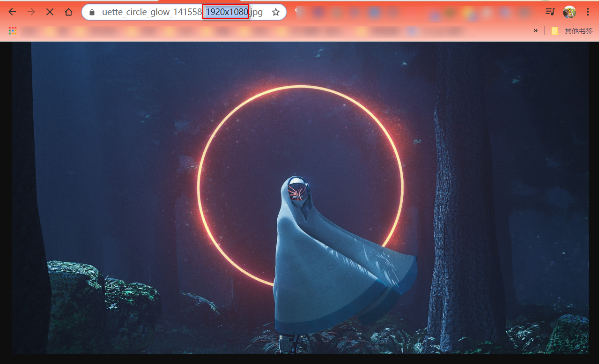Open the Apps shortcut in bookmarks bar

coord(13,31)
